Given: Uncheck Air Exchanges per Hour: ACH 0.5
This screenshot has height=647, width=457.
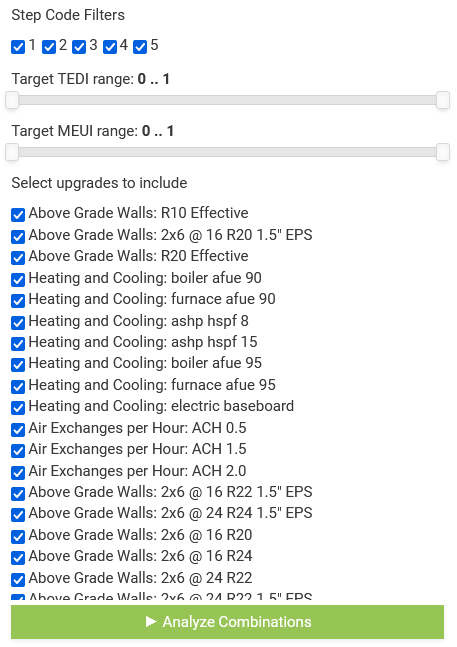Looking at the screenshot, I should point(18,430).
